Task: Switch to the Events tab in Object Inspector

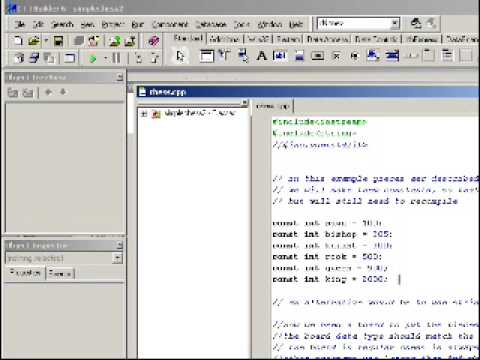Action: (x=60, y=273)
